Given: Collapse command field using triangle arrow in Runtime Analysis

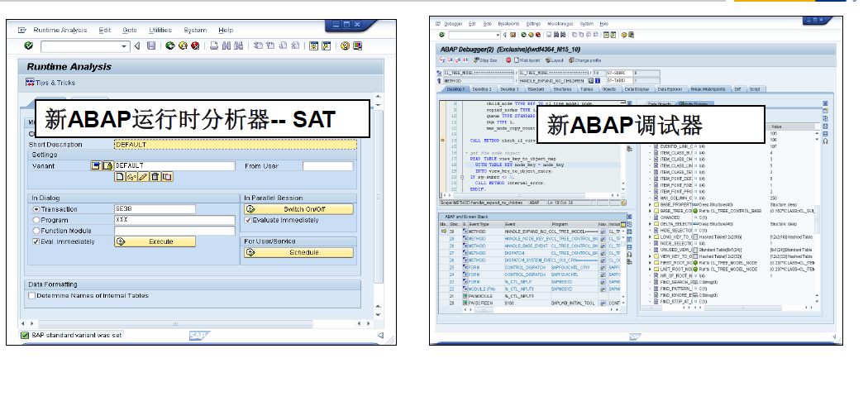Looking at the screenshot, I should point(136,46).
